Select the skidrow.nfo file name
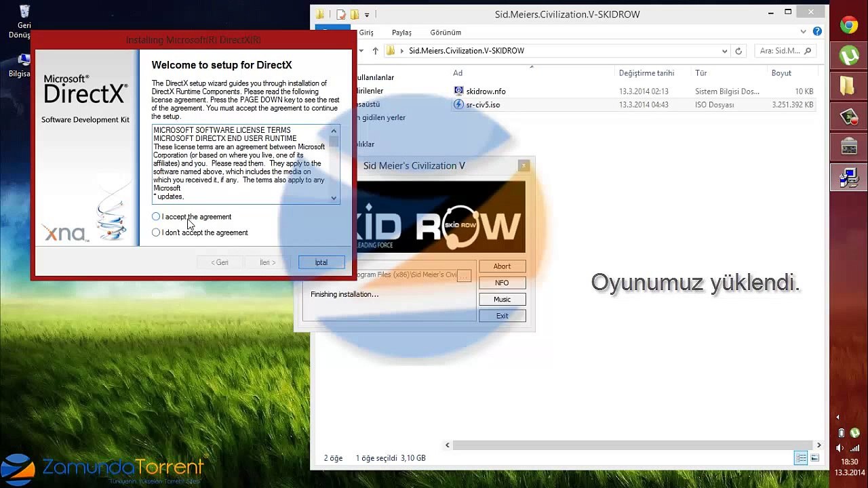The width and height of the screenshot is (868, 488). (x=486, y=91)
